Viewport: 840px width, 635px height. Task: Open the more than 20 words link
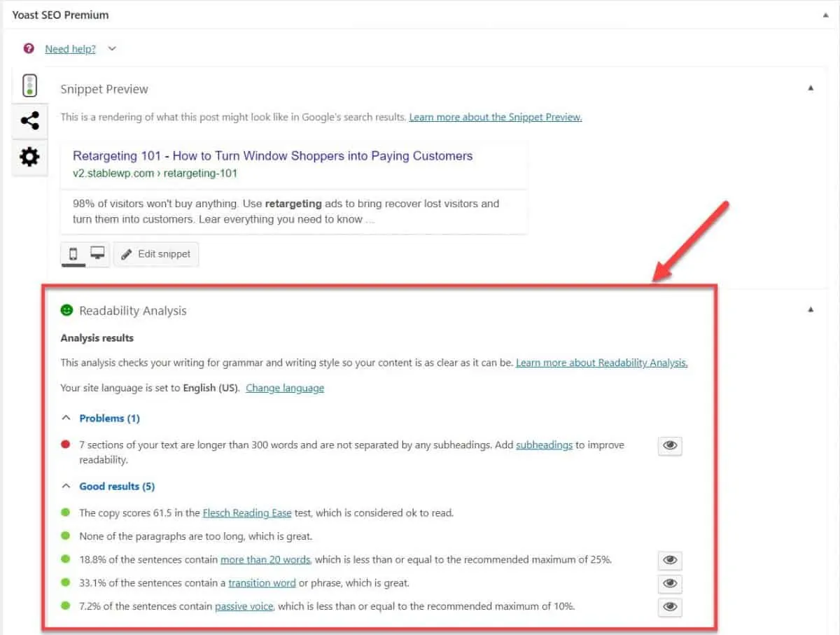pyautogui.click(x=265, y=559)
